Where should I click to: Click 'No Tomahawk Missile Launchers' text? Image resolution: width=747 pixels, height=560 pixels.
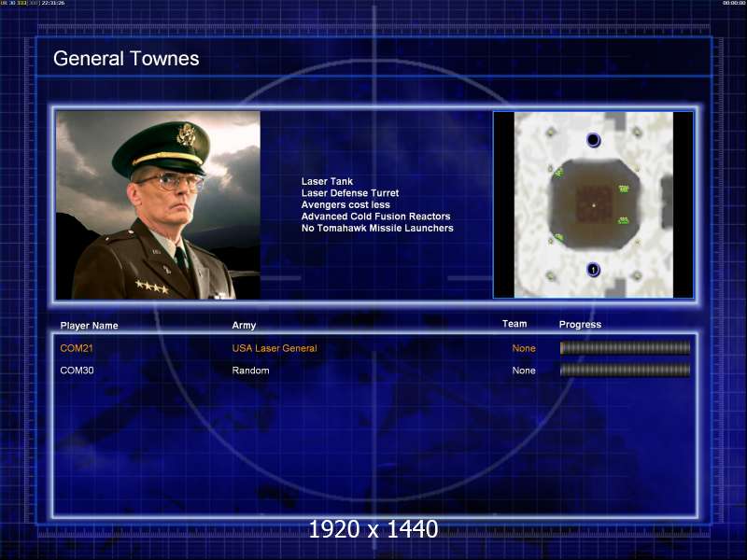click(x=377, y=228)
